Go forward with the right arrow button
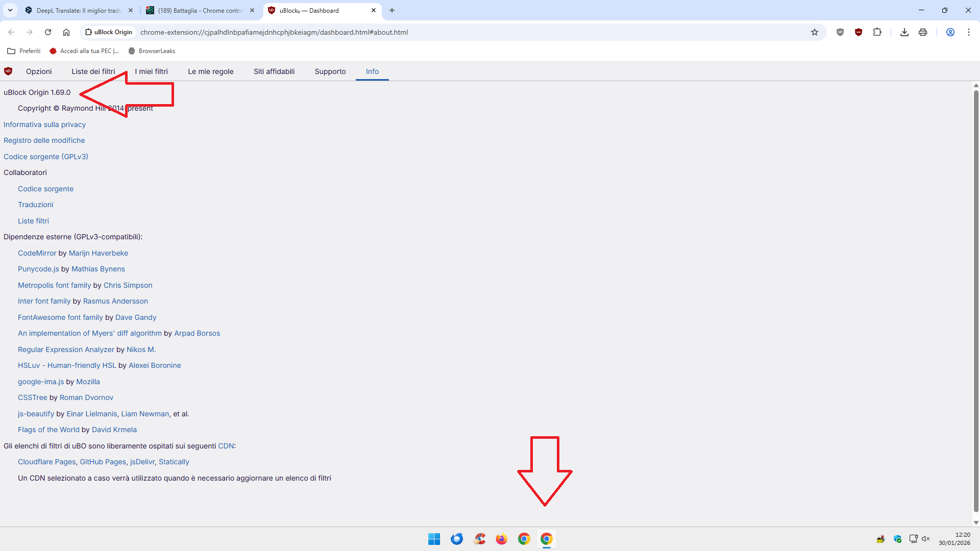Image resolution: width=980 pixels, height=551 pixels. coord(30,32)
